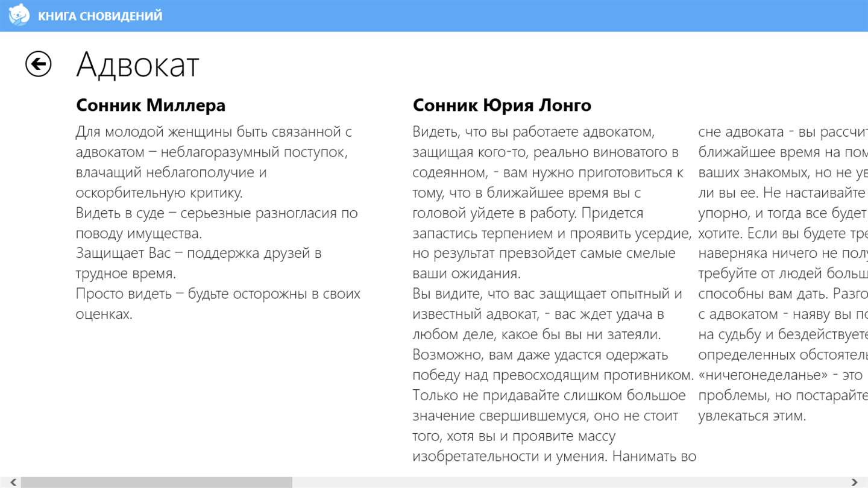Select the Сонник Юрия Лонго section heading
Viewport: 868px width, 488px height.
pos(502,105)
